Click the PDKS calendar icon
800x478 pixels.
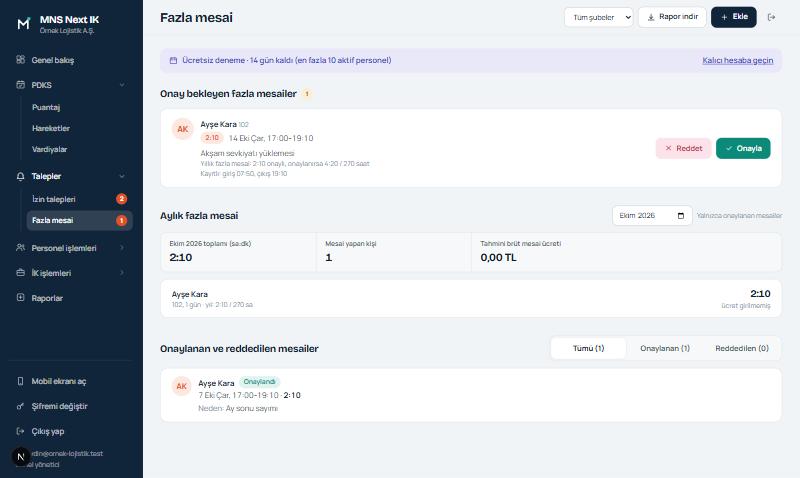[20, 85]
